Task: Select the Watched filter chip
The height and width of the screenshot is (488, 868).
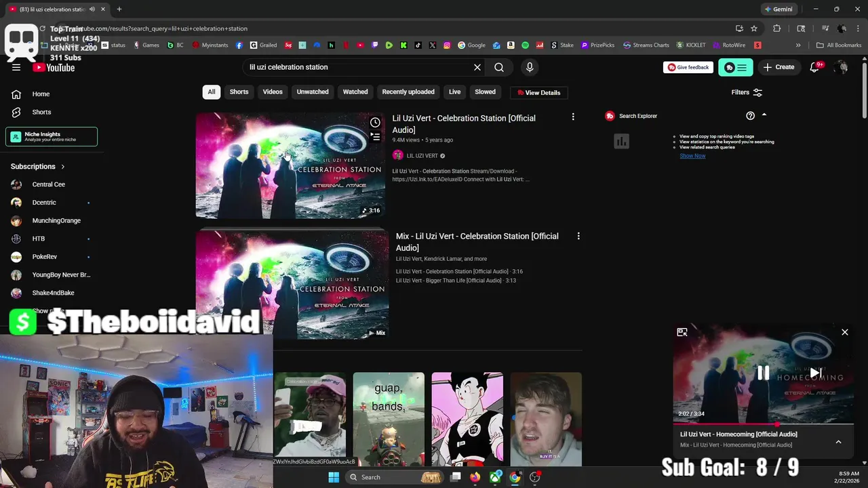Action: tap(355, 92)
